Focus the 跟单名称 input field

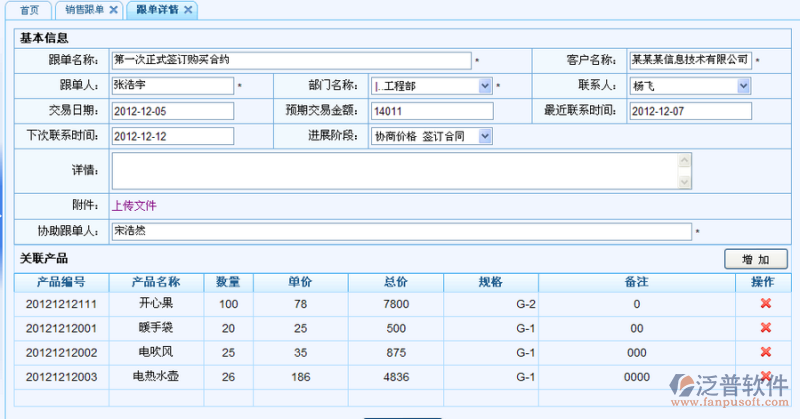[291, 60]
